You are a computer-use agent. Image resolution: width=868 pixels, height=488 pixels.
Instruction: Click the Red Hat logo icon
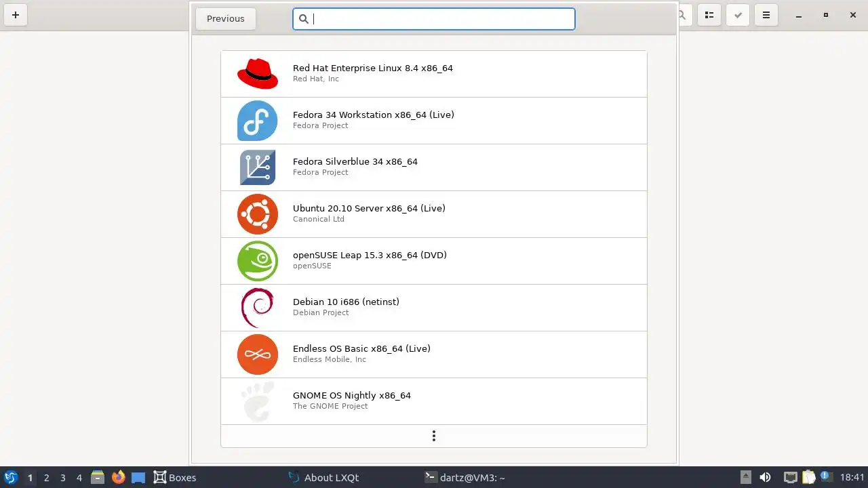258,74
